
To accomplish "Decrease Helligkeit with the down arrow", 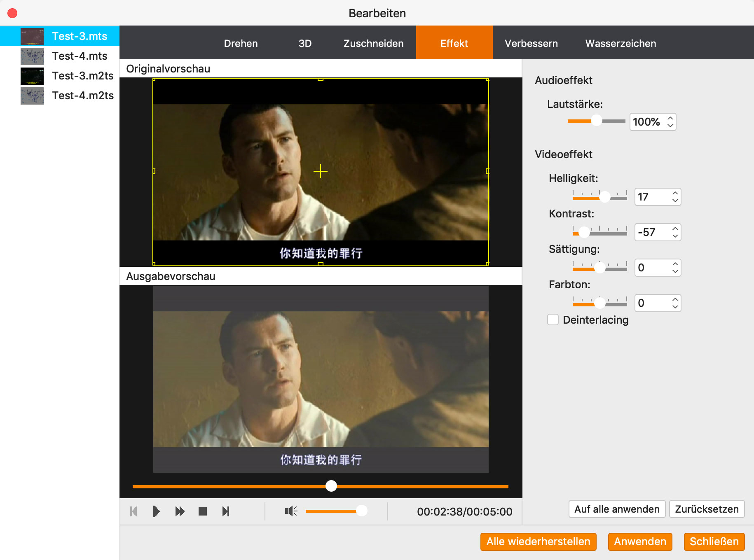I will pyautogui.click(x=675, y=201).
